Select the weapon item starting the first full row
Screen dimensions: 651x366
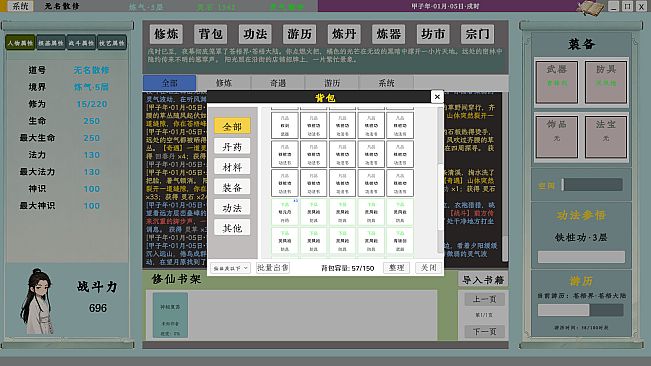tap(285, 125)
